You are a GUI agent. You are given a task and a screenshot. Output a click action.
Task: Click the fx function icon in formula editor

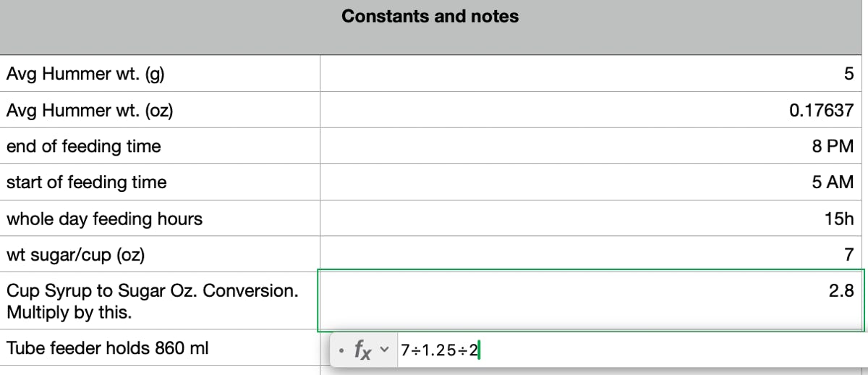(x=362, y=351)
